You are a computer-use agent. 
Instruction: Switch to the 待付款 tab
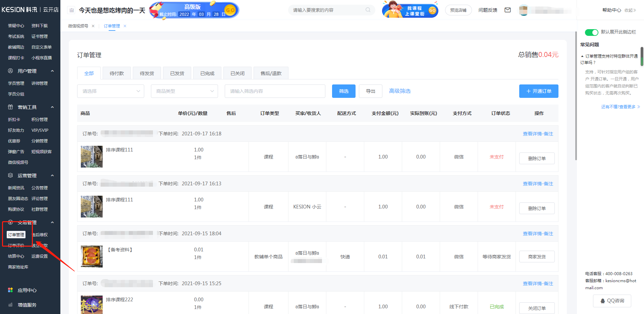(x=117, y=73)
